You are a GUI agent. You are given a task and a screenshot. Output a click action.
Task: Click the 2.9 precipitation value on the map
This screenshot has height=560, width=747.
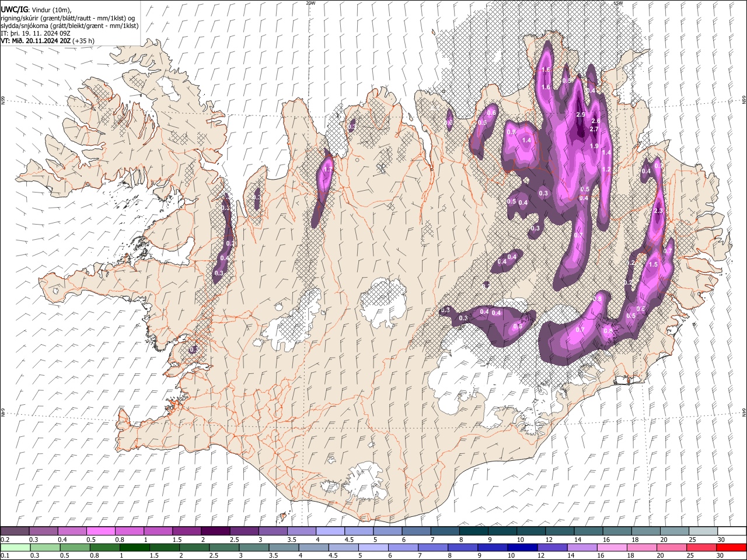pyautogui.click(x=580, y=115)
